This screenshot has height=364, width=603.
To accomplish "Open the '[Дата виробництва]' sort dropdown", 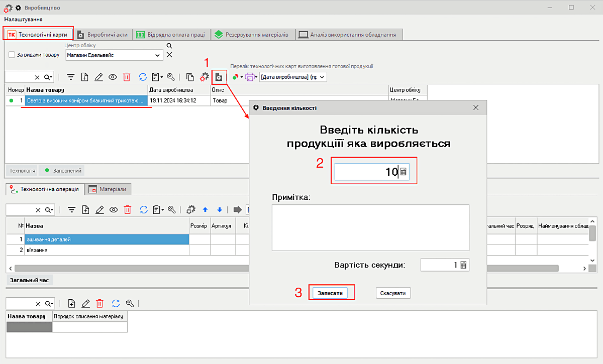I will click(x=322, y=77).
